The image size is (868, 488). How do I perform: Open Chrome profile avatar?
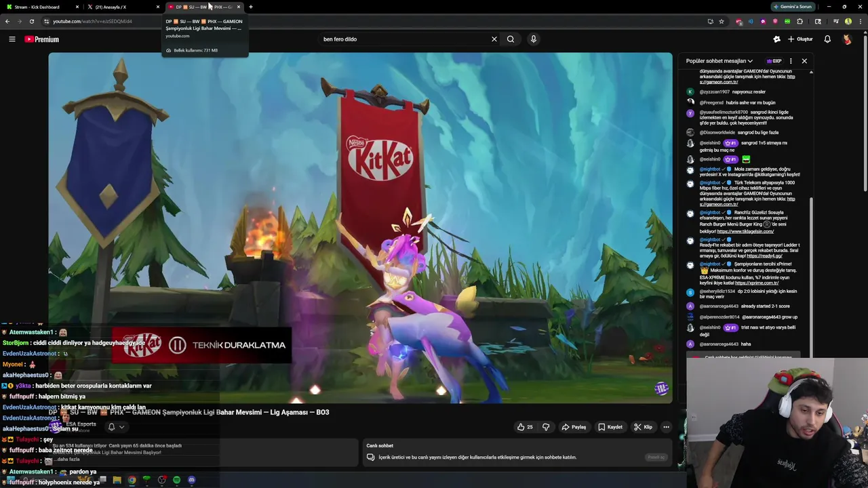pyautogui.click(x=848, y=21)
